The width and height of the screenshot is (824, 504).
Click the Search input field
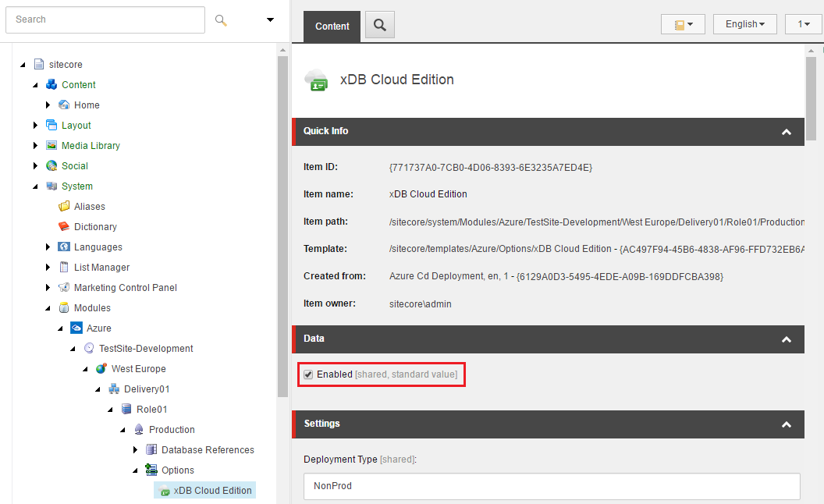[105, 20]
